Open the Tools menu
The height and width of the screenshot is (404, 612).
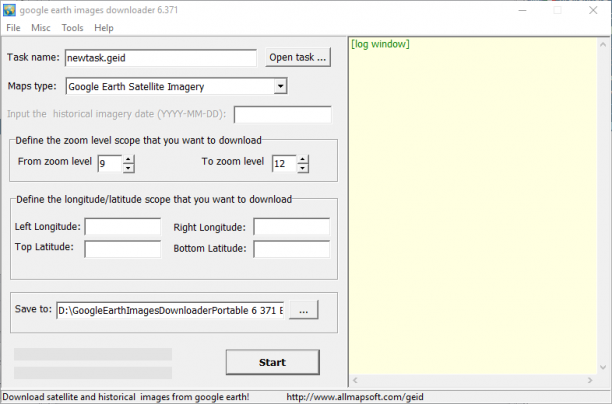click(x=72, y=28)
